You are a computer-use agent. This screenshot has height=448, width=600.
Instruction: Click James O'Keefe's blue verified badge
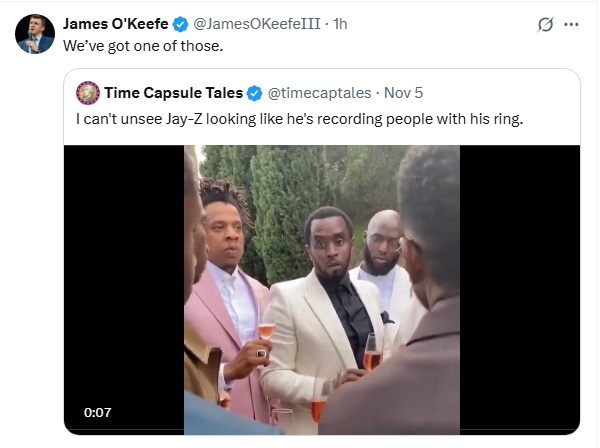click(x=179, y=24)
